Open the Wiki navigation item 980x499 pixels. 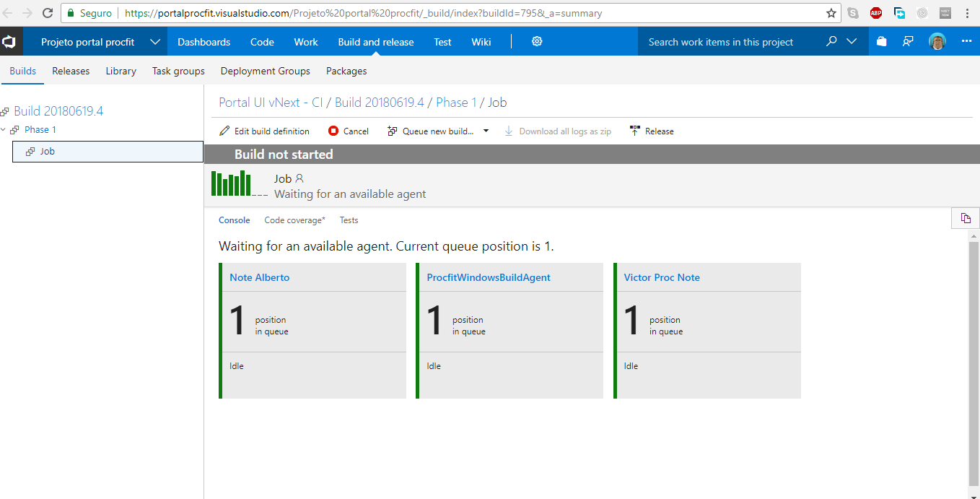tap(481, 41)
